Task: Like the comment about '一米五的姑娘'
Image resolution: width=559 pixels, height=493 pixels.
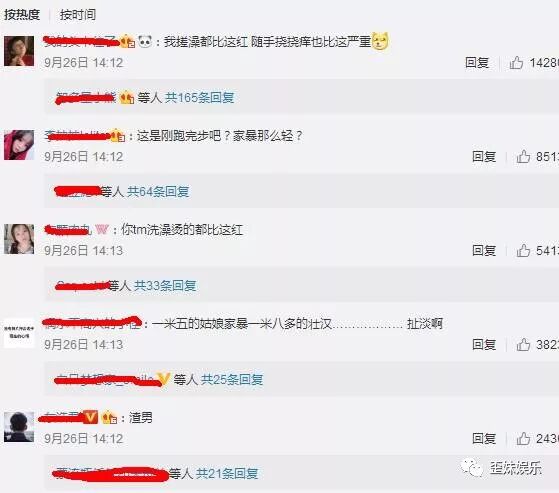Action: (x=523, y=345)
